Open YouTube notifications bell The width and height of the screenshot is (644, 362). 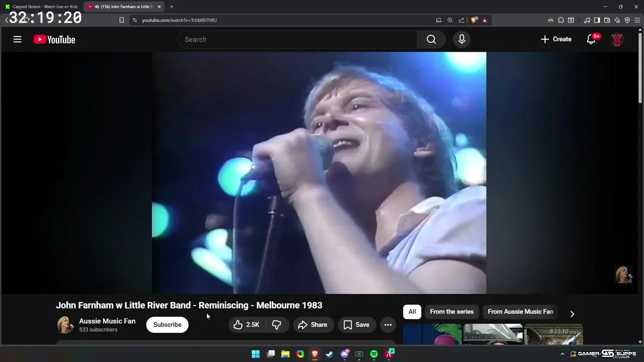pos(592,39)
